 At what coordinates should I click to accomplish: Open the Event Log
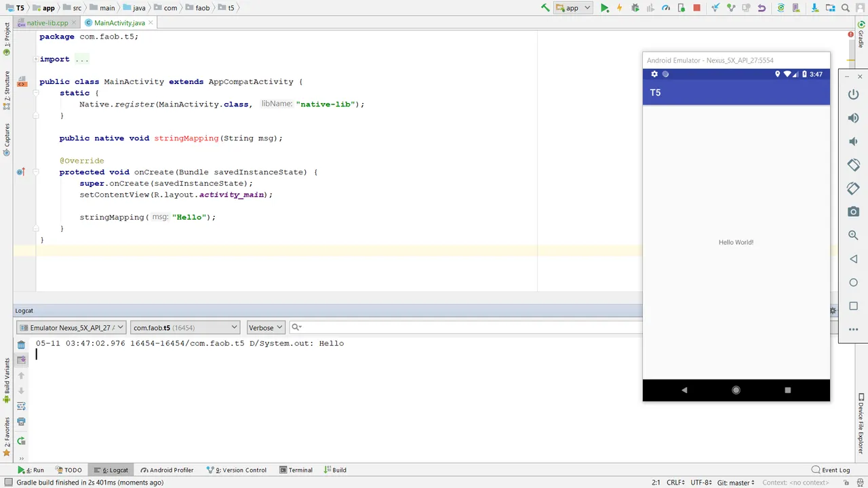[x=831, y=470]
